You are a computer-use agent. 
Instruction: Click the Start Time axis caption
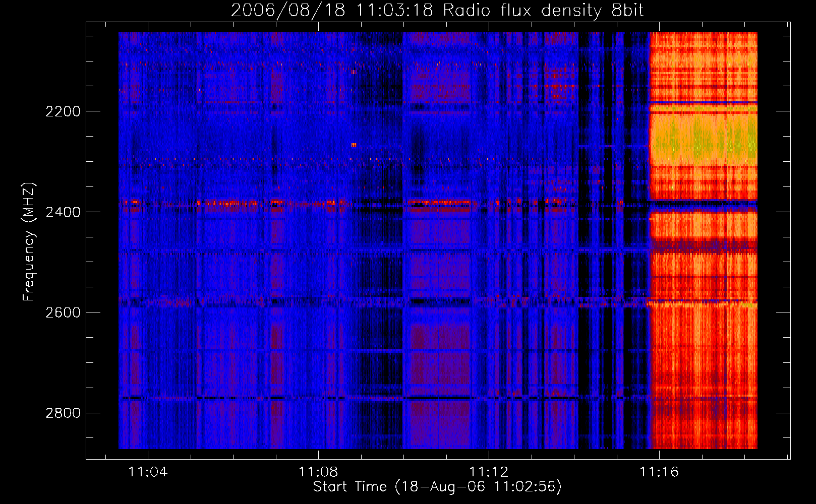pos(437,487)
